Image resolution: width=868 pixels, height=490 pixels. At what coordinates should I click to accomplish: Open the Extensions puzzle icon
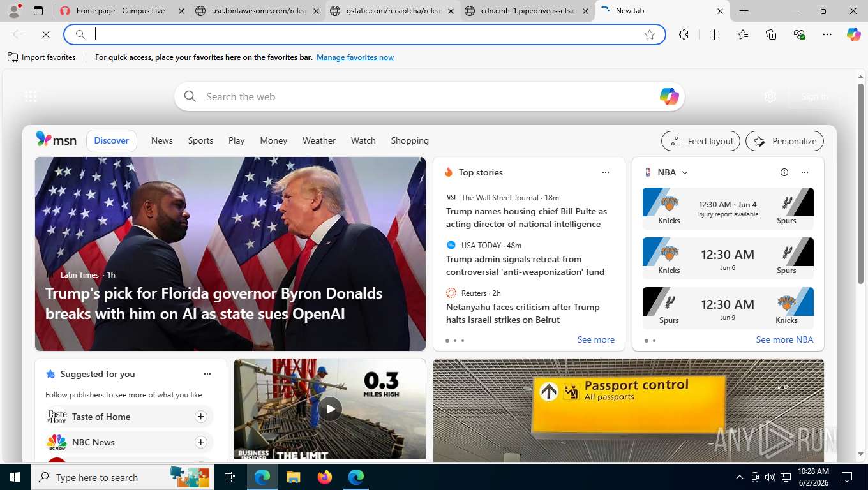click(x=684, y=34)
